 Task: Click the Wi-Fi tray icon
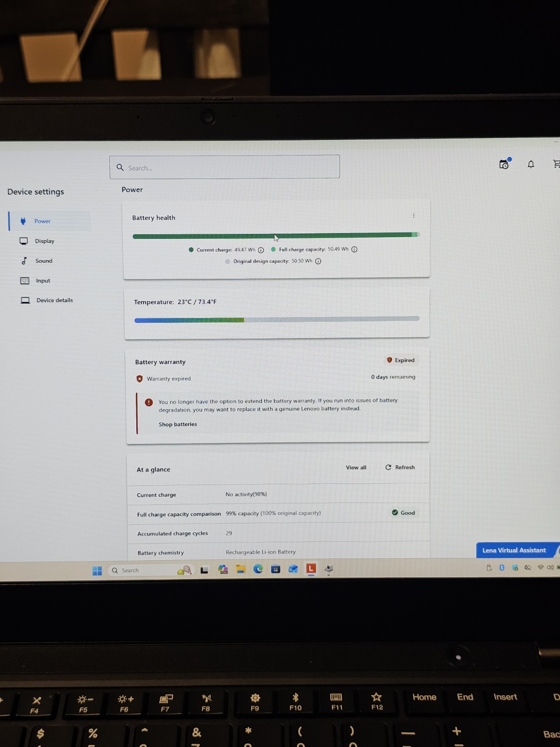point(540,567)
